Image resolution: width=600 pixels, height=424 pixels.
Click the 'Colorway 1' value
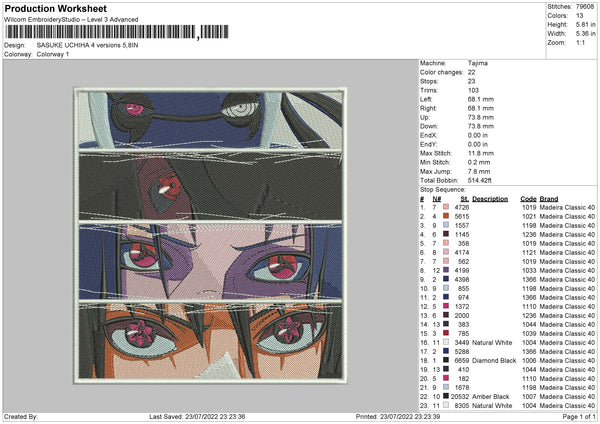(53, 54)
